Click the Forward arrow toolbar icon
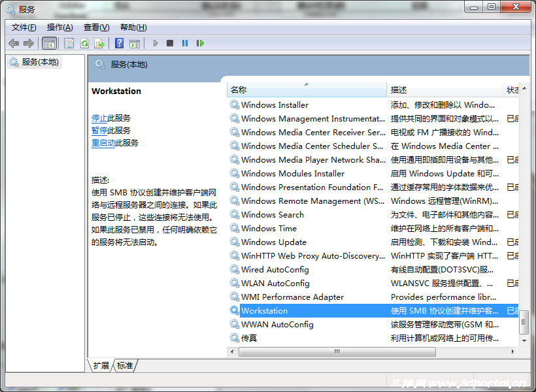This screenshot has height=392, width=536. tap(29, 43)
